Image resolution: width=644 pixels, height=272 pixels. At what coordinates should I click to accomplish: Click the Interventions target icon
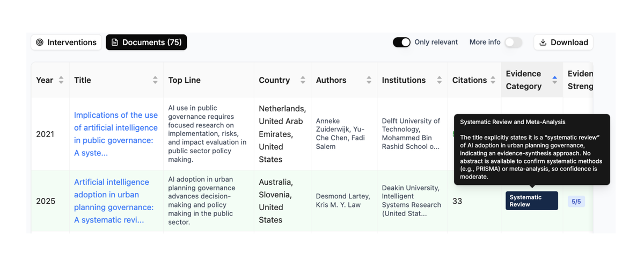click(40, 42)
